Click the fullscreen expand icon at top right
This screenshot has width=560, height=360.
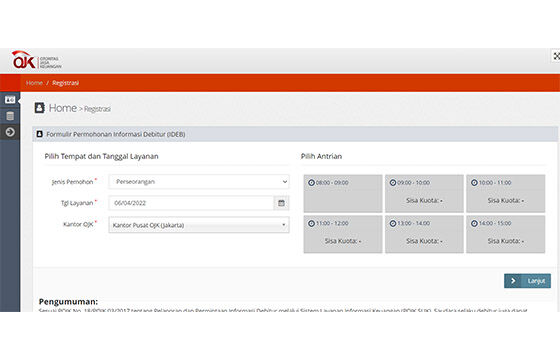pos(556,56)
